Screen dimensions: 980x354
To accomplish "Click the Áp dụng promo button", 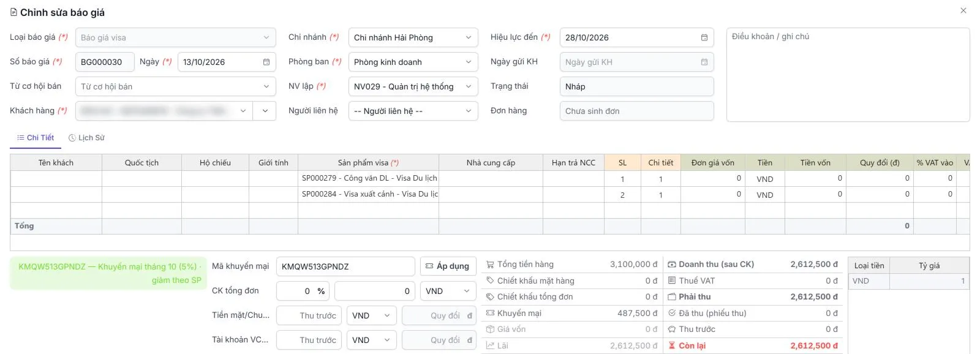I will [448, 266].
